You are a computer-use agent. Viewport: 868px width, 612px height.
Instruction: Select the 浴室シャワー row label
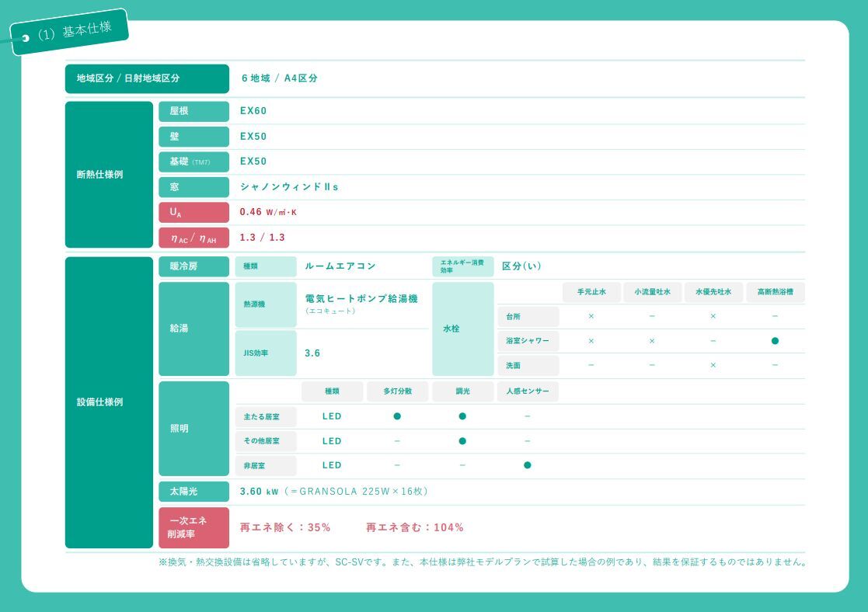[528, 341]
